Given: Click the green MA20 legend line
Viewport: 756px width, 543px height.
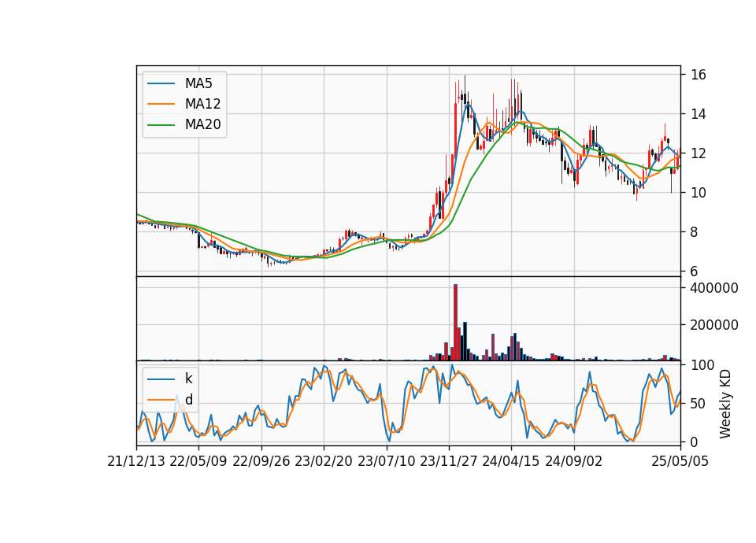Looking at the screenshot, I should [161, 125].
